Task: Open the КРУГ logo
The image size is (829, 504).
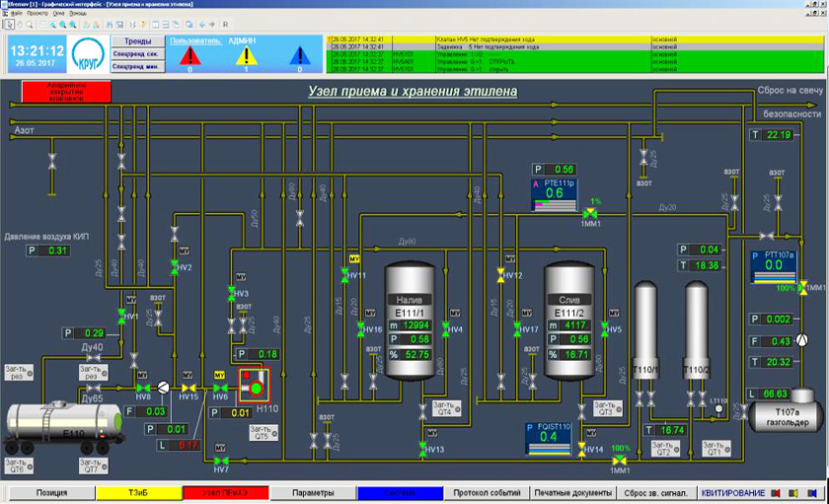Action: [88, 54]
